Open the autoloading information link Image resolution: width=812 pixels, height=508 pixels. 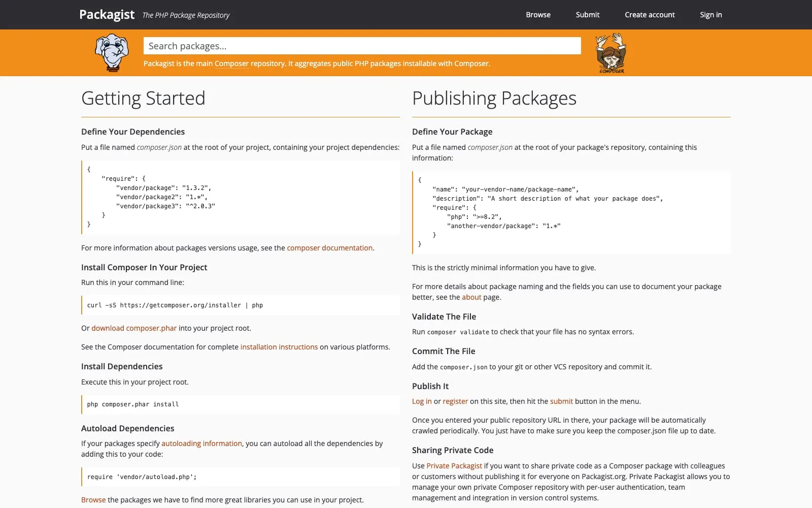coord(201,443)
